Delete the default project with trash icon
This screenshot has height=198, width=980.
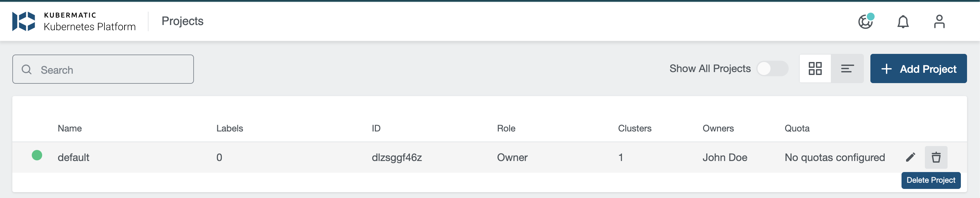pyautogui.click(x=936, y=157)
